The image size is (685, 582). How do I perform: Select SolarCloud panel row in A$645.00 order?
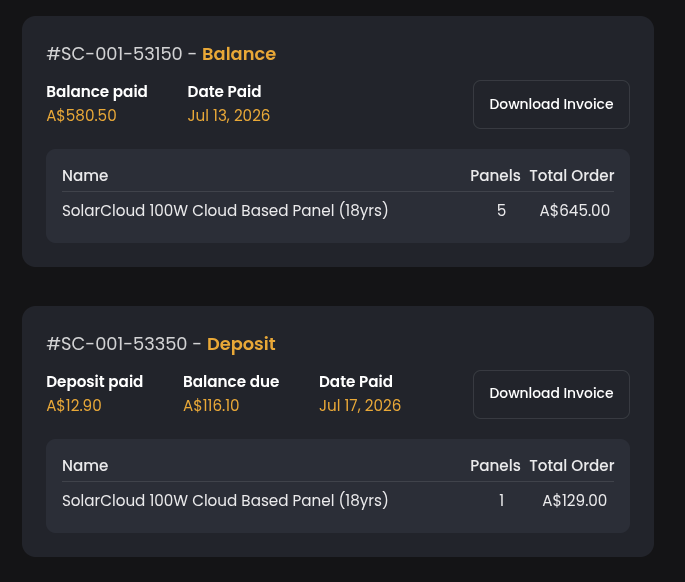click(338, 211)
